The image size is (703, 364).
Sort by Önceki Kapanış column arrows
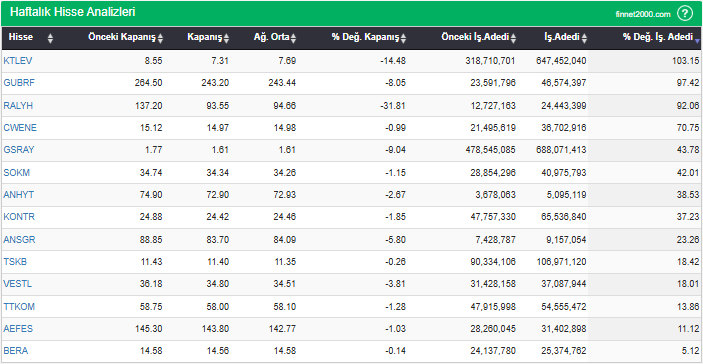[161, 39]
